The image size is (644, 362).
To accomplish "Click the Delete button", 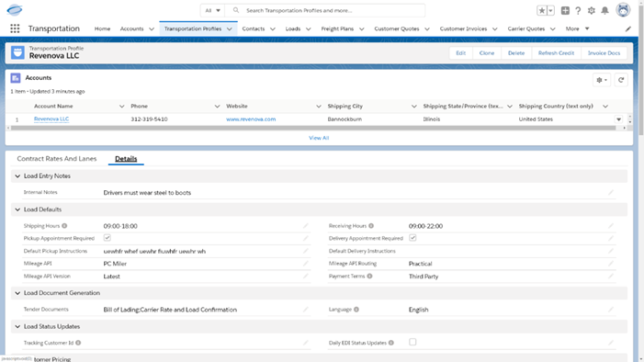I will (516, 53).
